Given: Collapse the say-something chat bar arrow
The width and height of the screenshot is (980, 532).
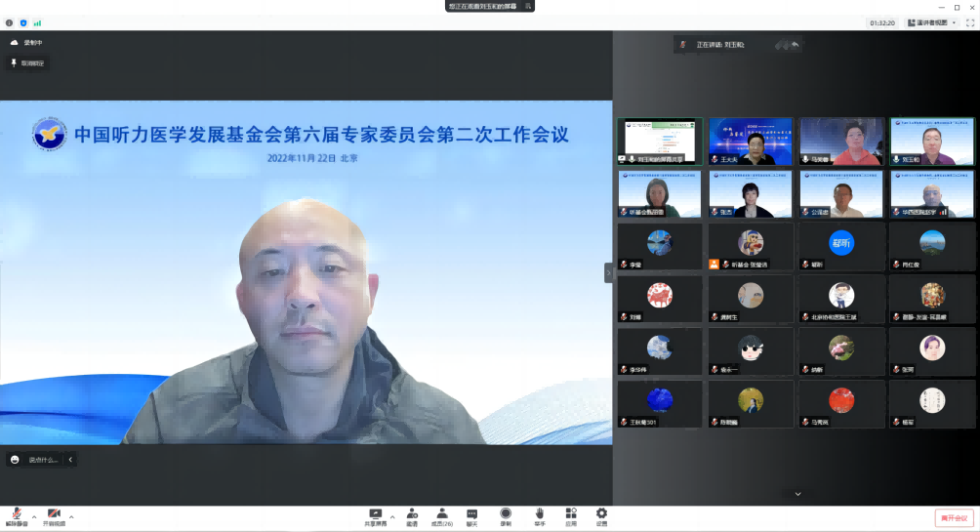Looking at the screenshot, I should pos(70,460).
